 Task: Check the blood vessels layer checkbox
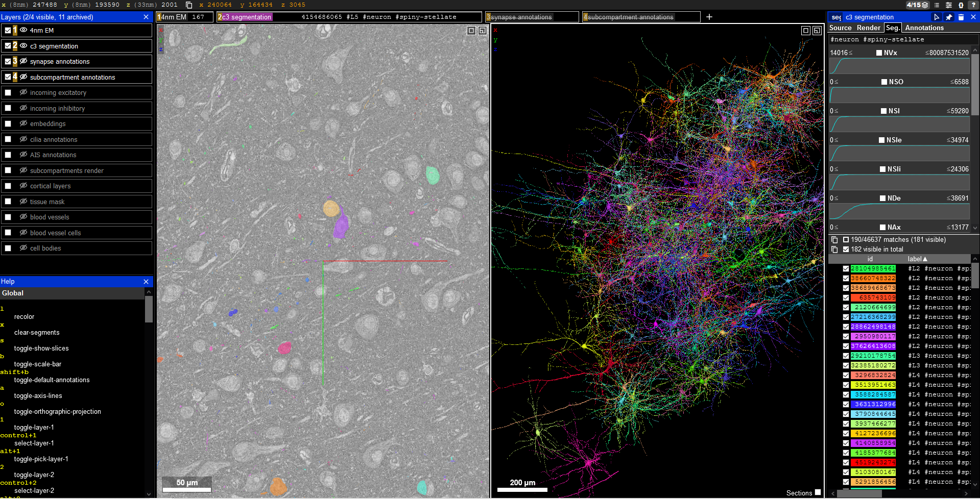coord(8,217)
